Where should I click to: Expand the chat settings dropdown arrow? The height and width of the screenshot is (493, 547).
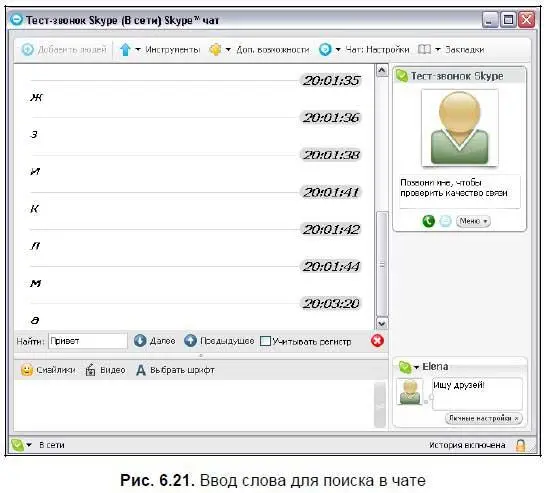pos(338,50)
